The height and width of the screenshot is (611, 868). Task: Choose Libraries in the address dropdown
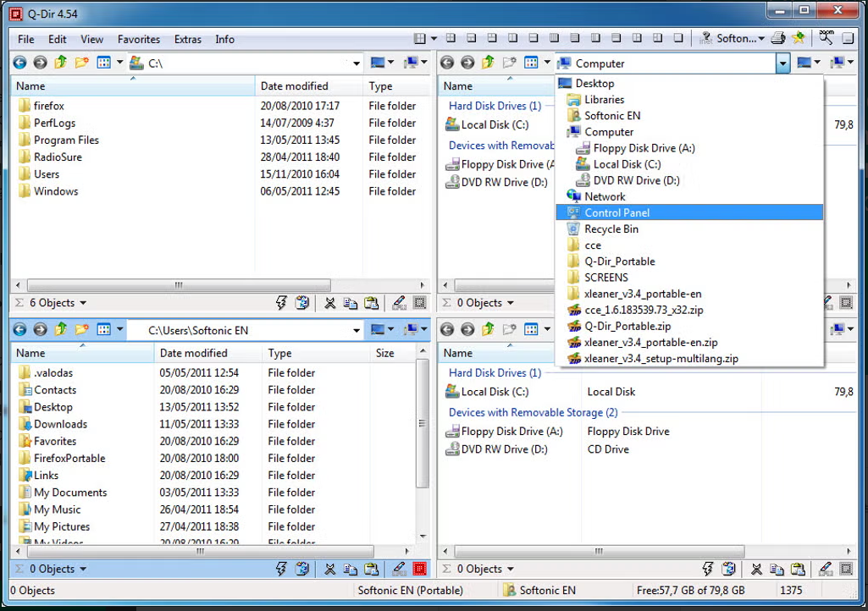tap(689, 100)
